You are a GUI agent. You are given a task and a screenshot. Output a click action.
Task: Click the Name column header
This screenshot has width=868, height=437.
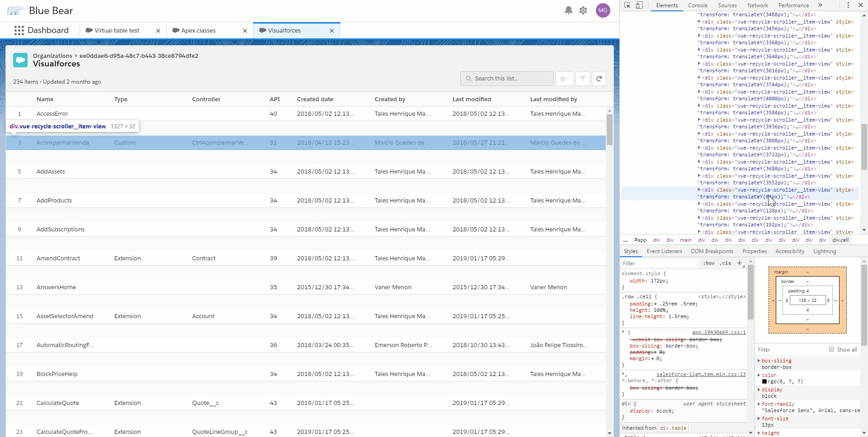[x=45, y=99]
